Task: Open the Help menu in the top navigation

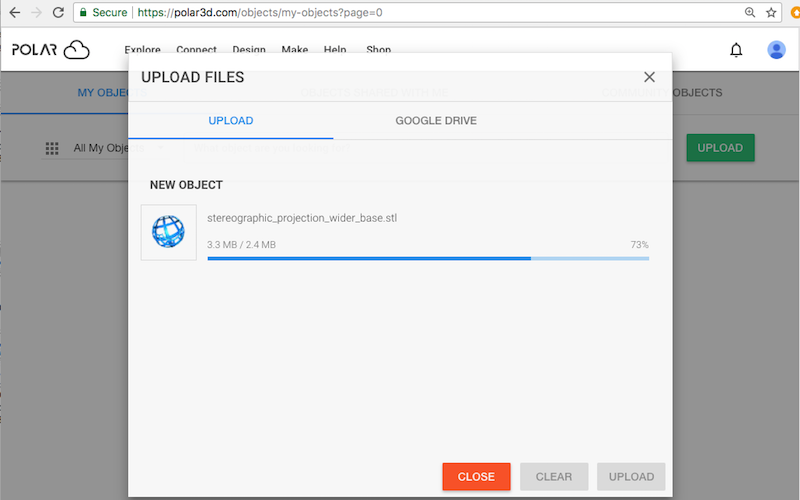Action: (335, 50)
